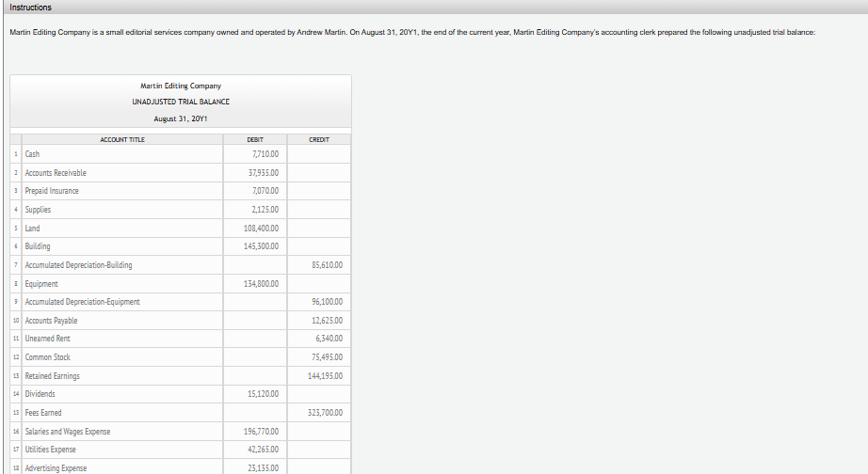Click the 37,935.00 debit amount
868x474 pixels.
(264, 172)
